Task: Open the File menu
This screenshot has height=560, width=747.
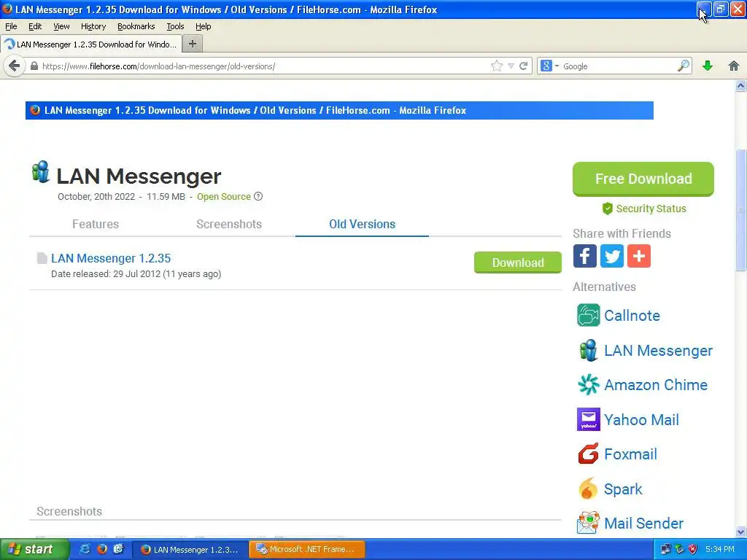Action: click(11, 26)
